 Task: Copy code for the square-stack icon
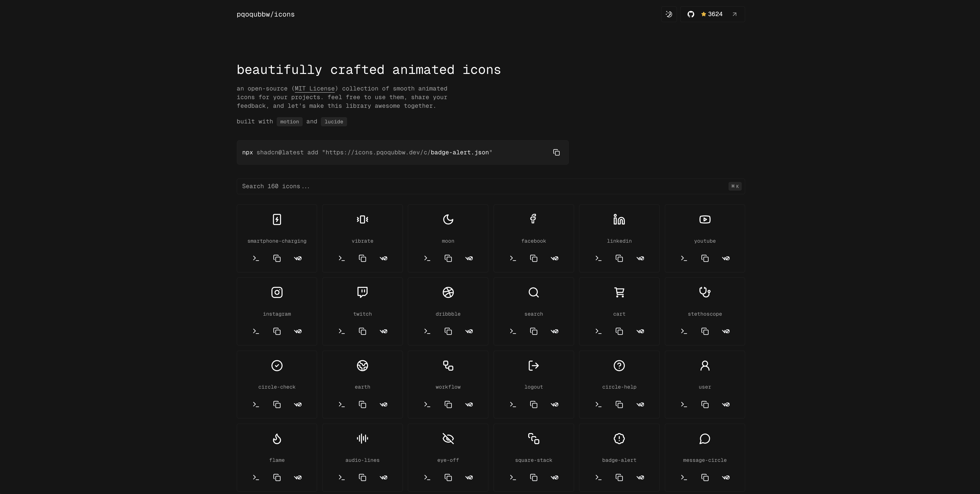pos(534,478)
